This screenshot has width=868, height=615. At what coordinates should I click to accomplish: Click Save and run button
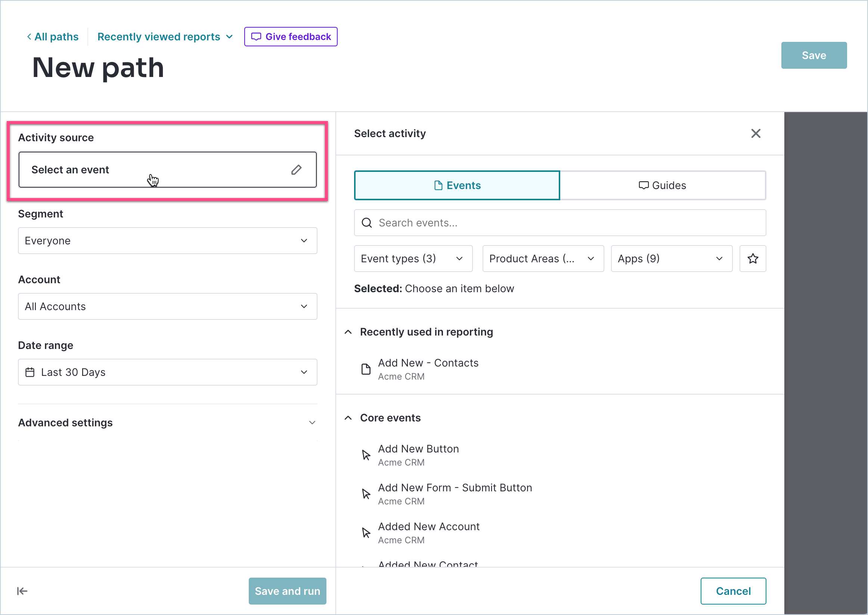pos(287,591)
